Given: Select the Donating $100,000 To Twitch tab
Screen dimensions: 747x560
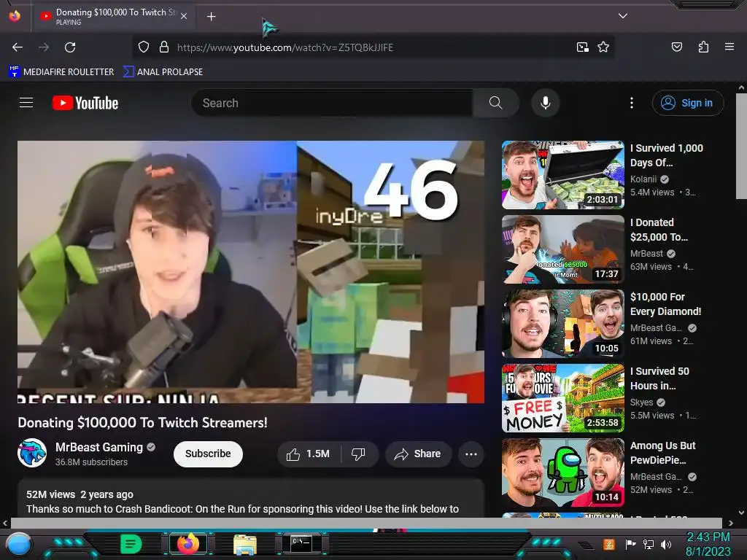Looking at the screenshot, I should pos(115,17).
